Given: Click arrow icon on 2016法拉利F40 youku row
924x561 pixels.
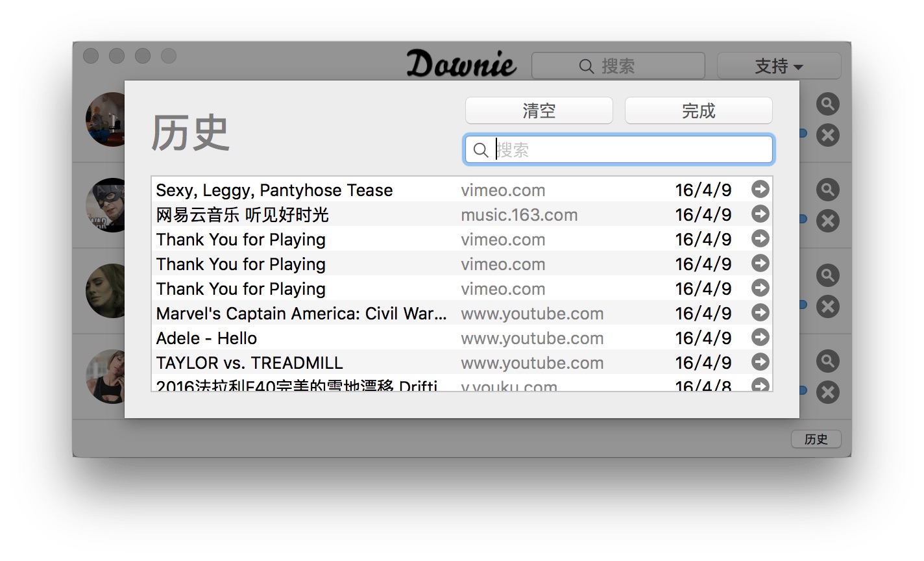Looking at the screenshot, I should click(x=760, y=384).
